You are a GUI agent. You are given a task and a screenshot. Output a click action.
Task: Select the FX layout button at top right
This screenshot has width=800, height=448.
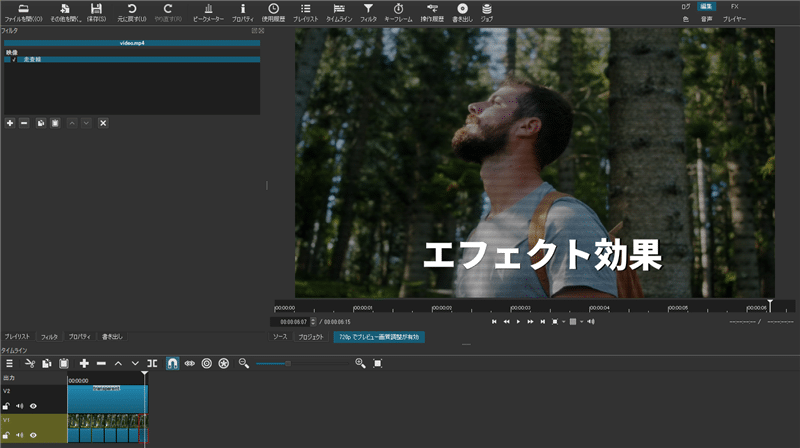pos(734,7)
